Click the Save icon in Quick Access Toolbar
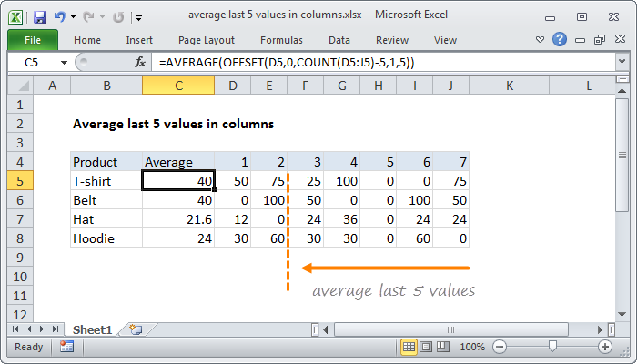This screenshot has height=364, width=637. pyautogui.click(x=40, y=17)
